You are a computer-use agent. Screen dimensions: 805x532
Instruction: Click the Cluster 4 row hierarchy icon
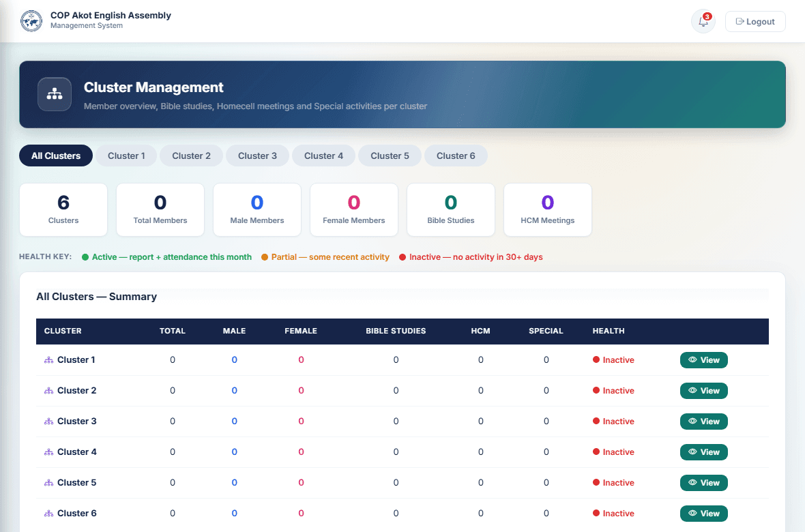[48, 452]
